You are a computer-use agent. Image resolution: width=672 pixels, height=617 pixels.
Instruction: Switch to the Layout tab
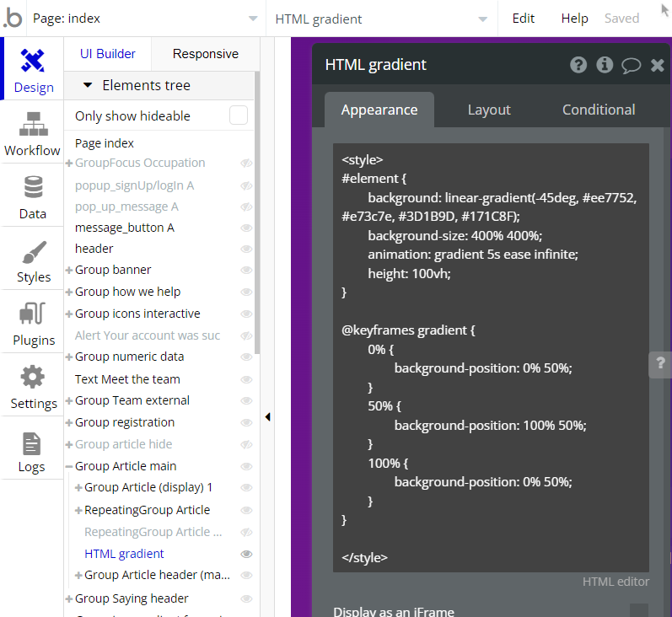point(489,110)
